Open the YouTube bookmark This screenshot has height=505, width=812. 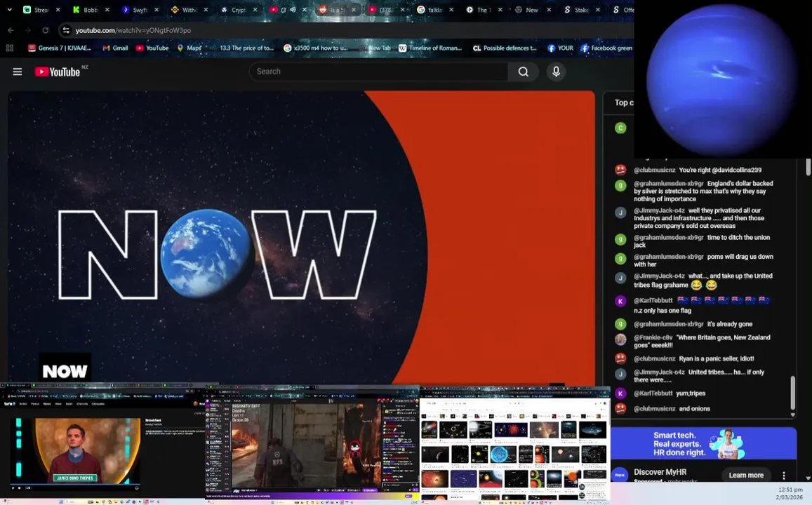click(152, 48)
